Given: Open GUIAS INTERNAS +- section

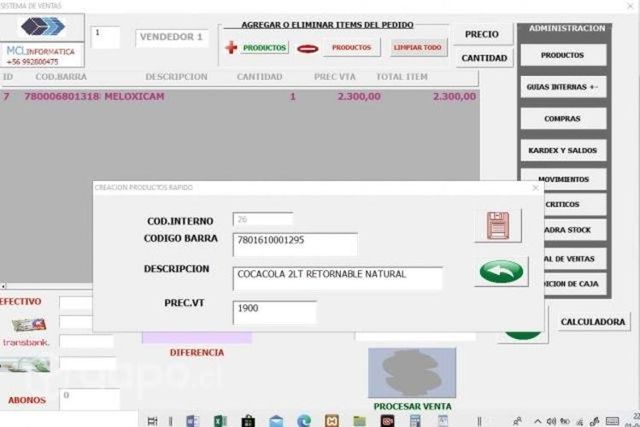Looking at the screenshot, I should 563,87.
